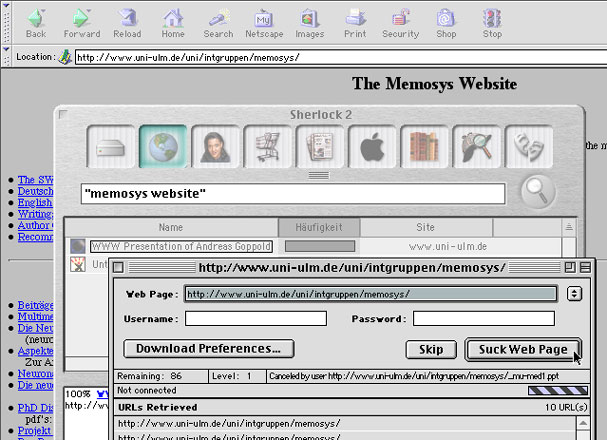Open the Shopping cart channel in Sherlock
The width and height of the screenshot is (607, 440).
[x=267, y=147]
